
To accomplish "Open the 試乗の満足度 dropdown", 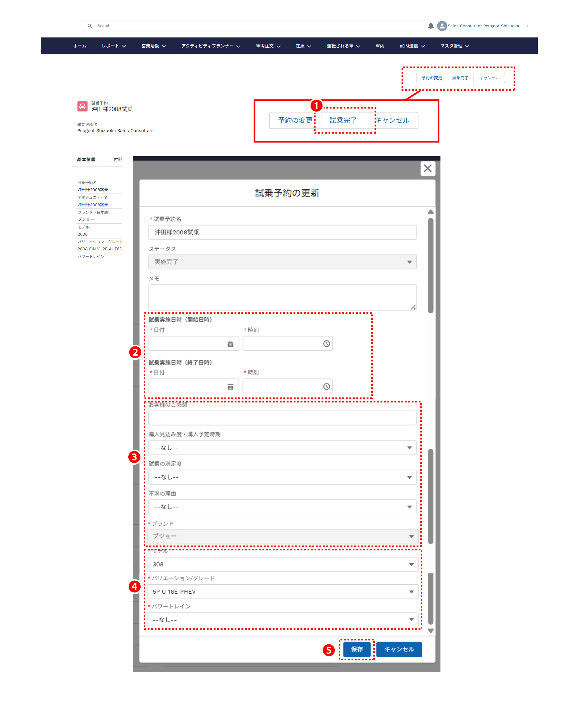I will click(x=282, y=477).
